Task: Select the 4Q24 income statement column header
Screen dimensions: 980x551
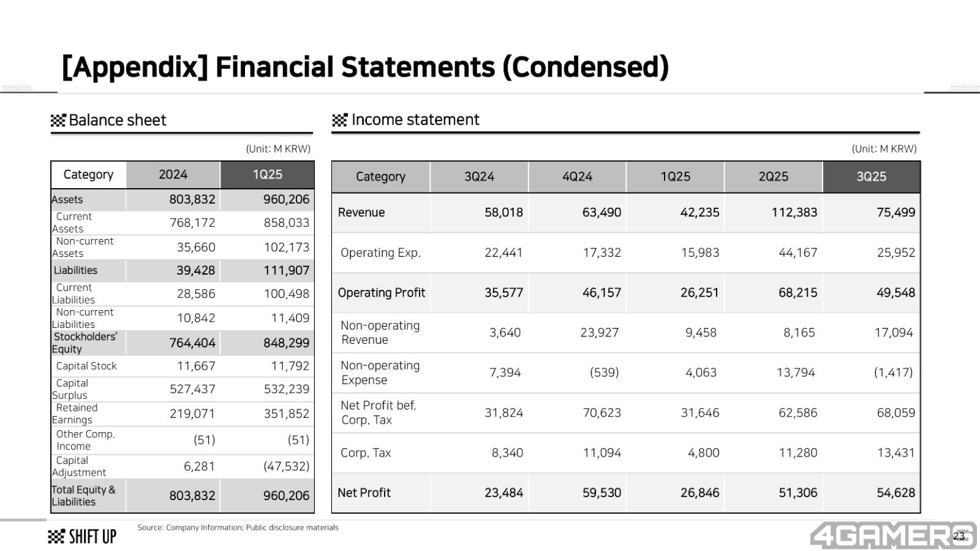Action: pyautogui.click(x=577, y=177)
